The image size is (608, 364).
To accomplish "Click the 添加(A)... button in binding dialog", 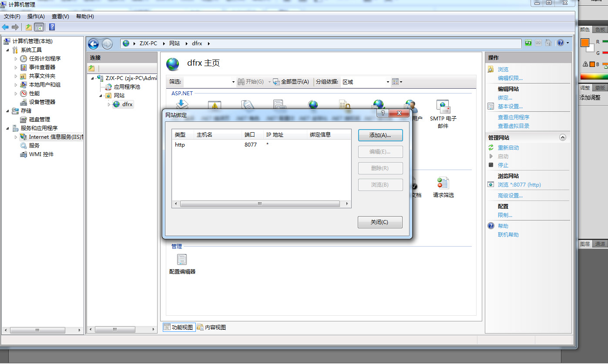I will click(x=380, y=135).
